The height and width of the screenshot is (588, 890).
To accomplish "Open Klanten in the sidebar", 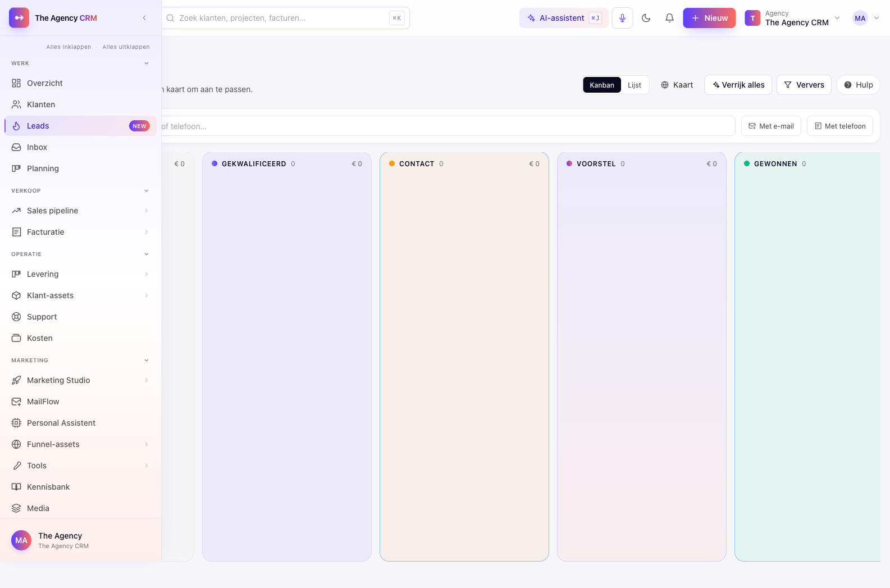I will coord(80,104).
